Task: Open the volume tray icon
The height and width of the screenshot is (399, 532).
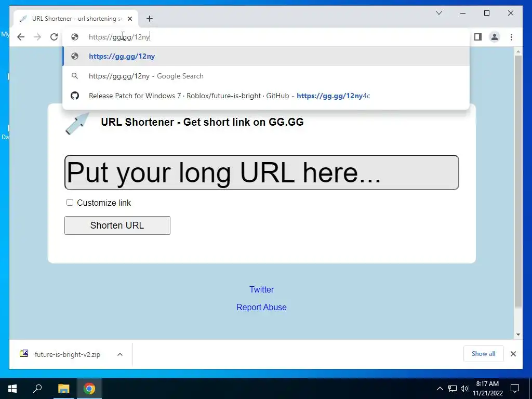Action: (x=464, y=389)
